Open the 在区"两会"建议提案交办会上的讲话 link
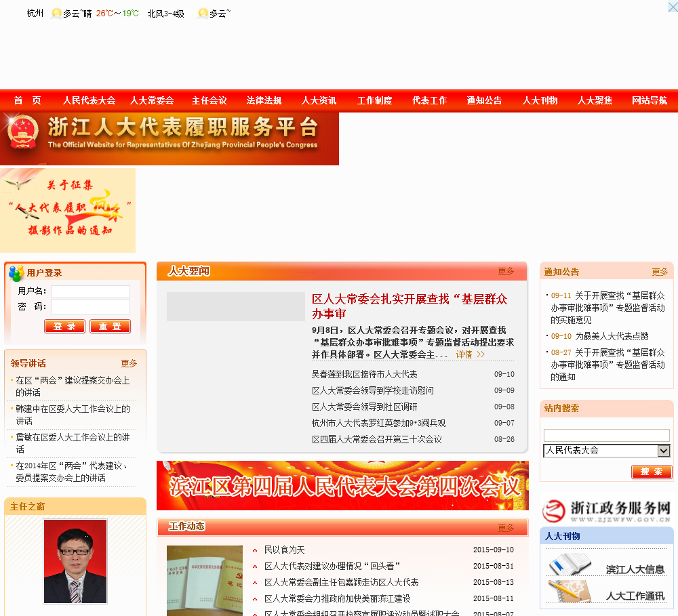Image resolution: width=678 pixels, height=616 pixels. [73, 386]
